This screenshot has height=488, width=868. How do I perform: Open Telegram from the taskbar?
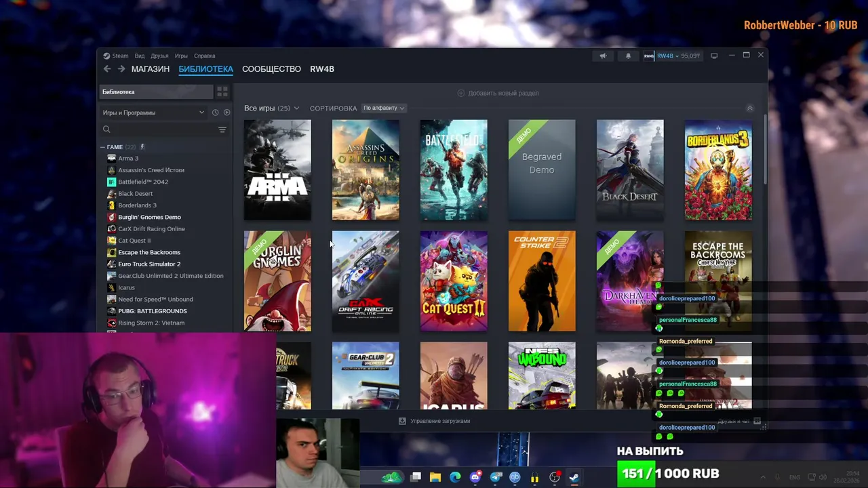pos(496,477)
